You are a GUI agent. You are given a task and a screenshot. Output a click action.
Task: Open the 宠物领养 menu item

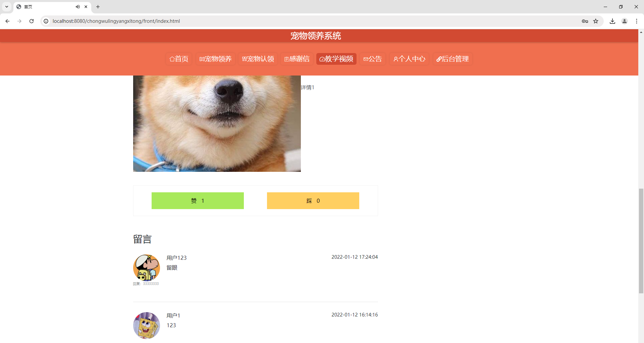(216, 59)
